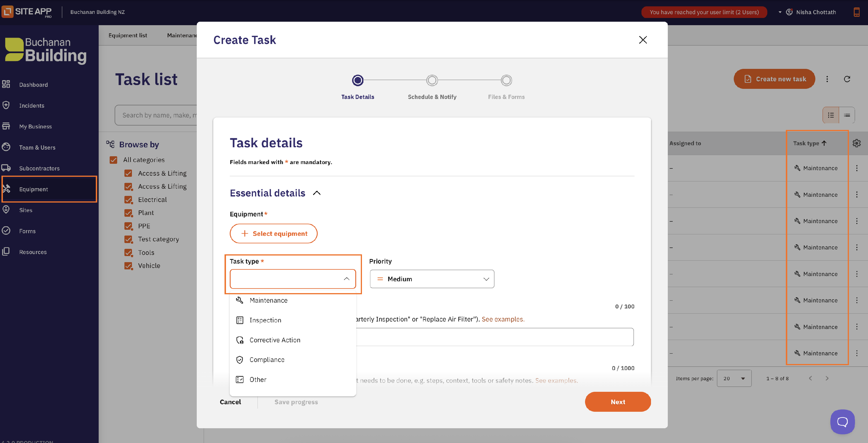Choose Other from Task type list

pyautogui.click(x=293, y=379)
